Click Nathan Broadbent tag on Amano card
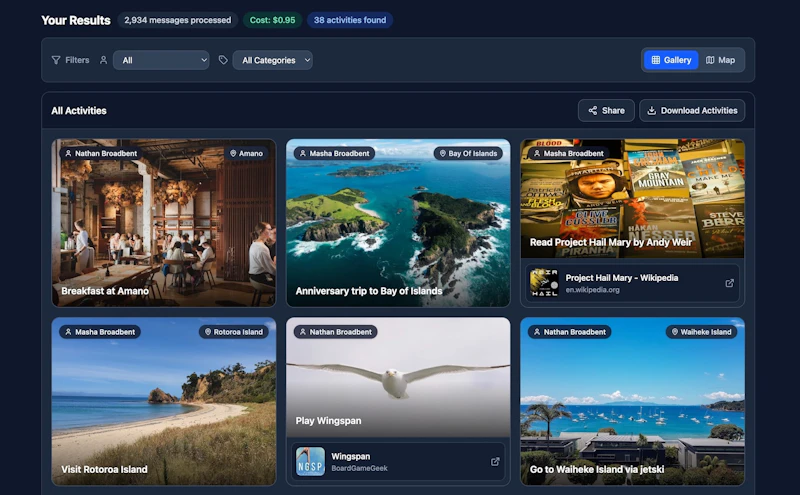800x495 pixels. [101, 153]
